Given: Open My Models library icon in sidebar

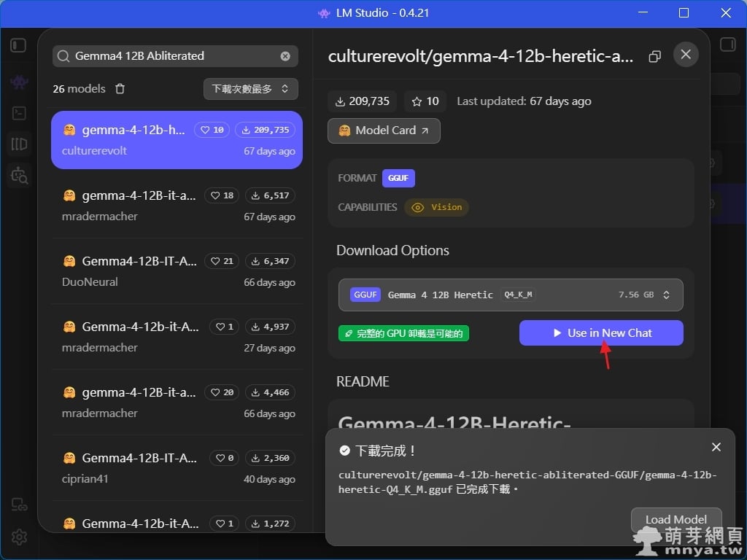Looking at the screenshot, I should tap(19, 144).
